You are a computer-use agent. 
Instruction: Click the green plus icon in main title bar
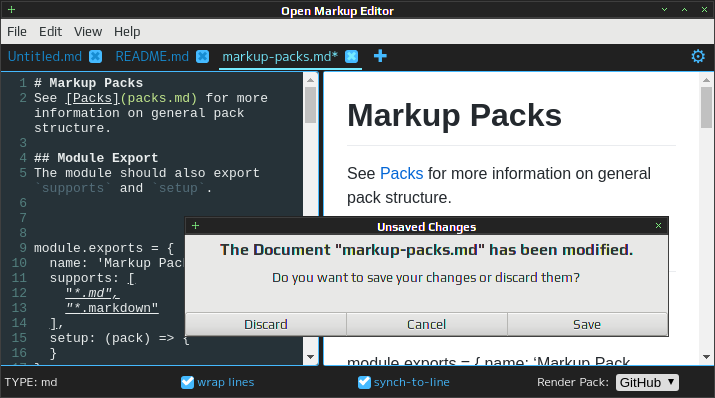pos(11,10)
